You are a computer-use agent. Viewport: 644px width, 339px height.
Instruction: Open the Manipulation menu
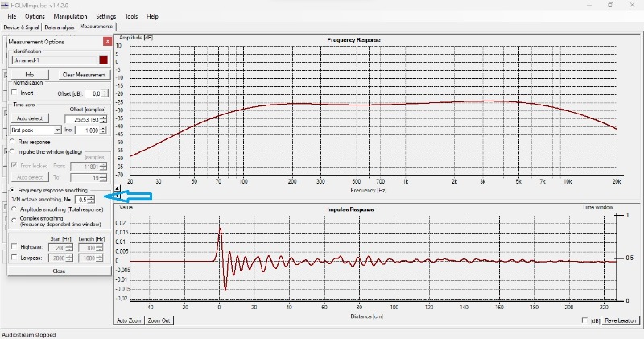(70, 16)
